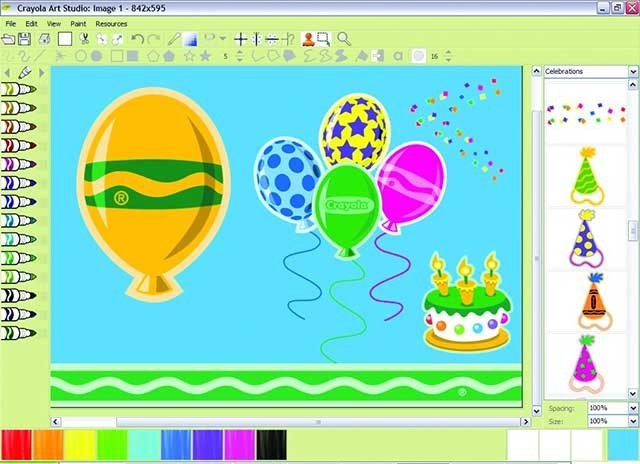
Task: Open the View menu
Action: point(53,24)
